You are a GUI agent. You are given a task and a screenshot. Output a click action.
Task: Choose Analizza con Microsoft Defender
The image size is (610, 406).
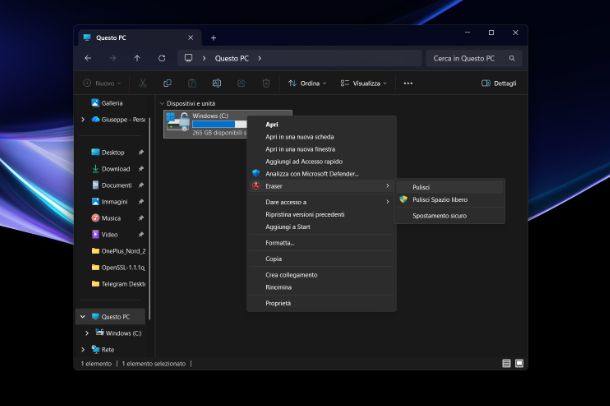(311, 173)
